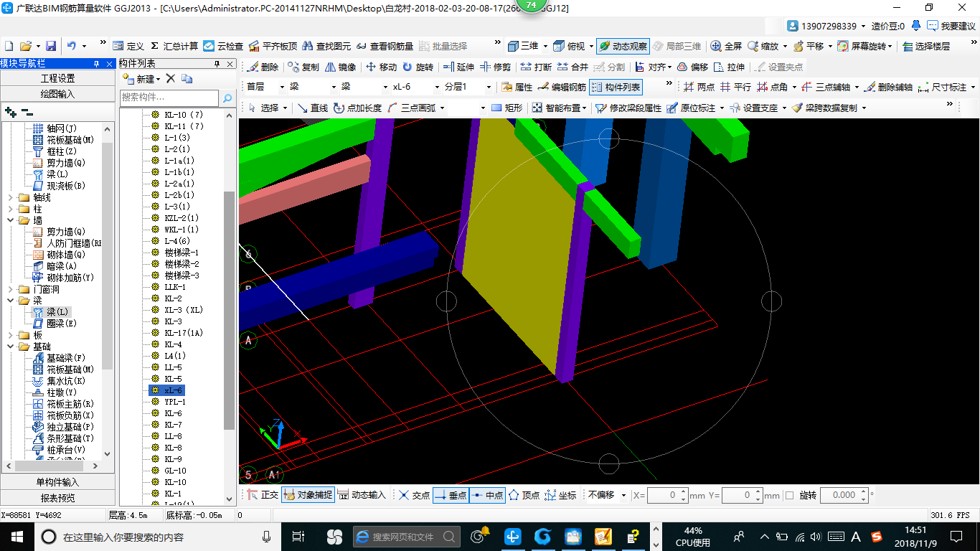Click the 选择楼层 select floor button
980x551 pixels.
click(925, 46)
